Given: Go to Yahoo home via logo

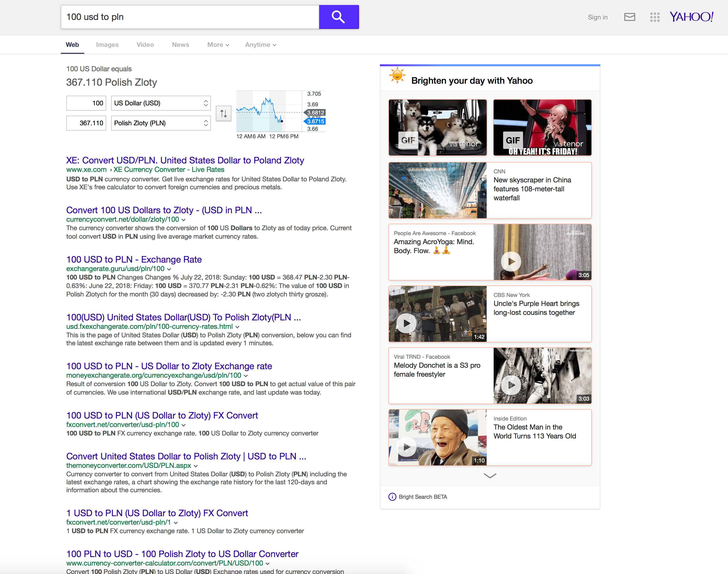Looking at the screenshot, I should [691, 17].
